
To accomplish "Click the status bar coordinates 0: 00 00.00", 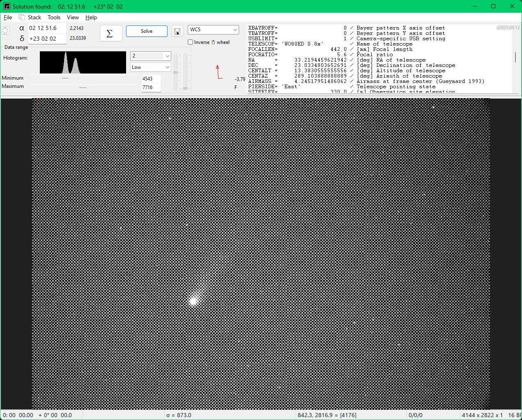I will (x=18, y=415).
